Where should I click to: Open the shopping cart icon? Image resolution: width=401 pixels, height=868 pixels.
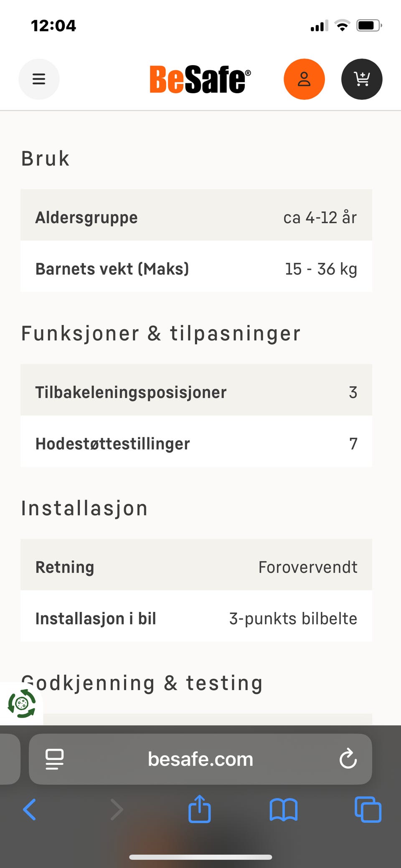[x=362, y=79]
